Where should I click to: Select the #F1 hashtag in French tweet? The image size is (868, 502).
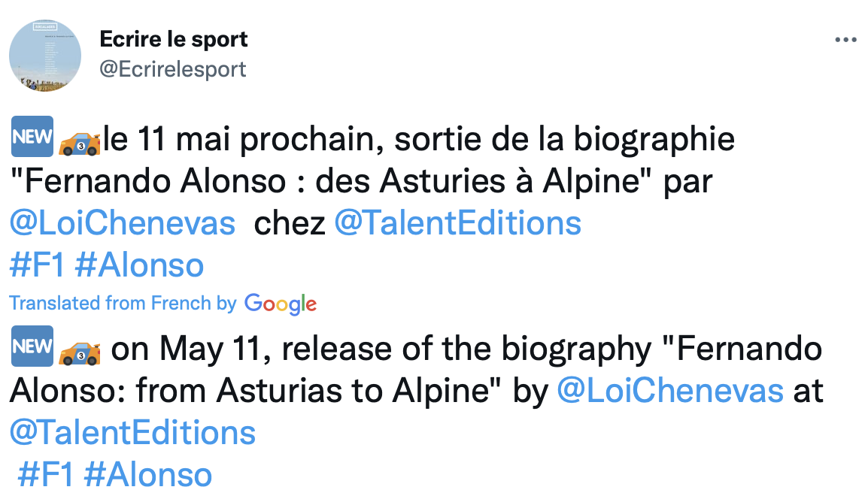pos(37,265)
